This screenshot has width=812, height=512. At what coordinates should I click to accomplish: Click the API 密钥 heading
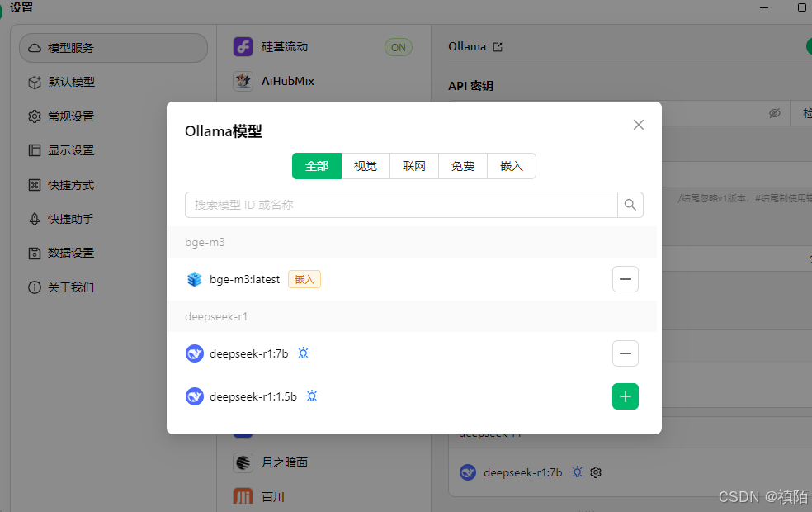click(x=470, y=86)
